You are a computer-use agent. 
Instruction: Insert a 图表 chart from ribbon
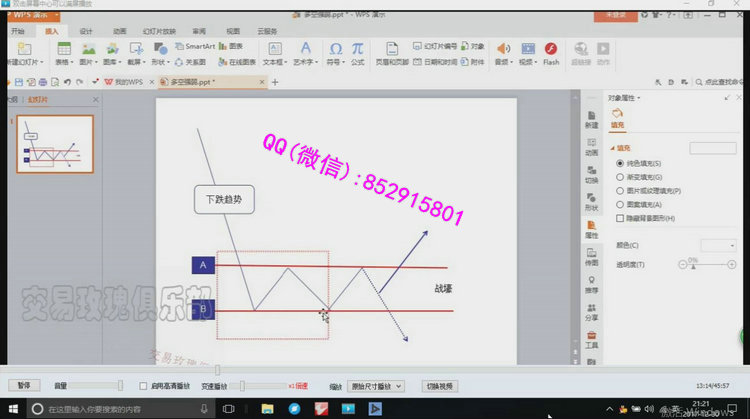pos(229,46)
